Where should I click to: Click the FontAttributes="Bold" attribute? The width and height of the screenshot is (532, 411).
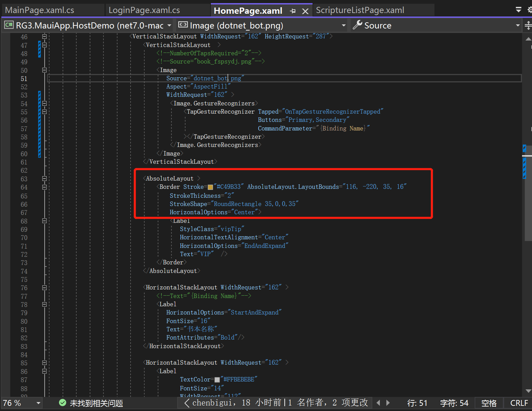click(x=202, y=338)
